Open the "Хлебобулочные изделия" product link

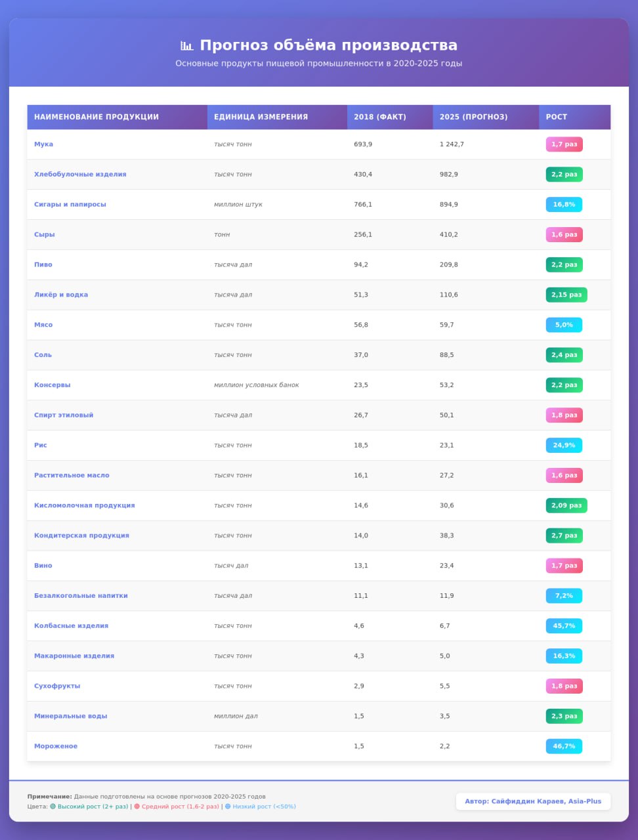pos(80,175)
